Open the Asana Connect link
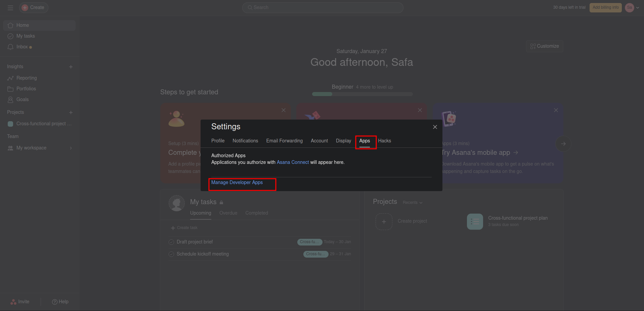This screenshot has width=644, height=311. (x=293, y=162)
